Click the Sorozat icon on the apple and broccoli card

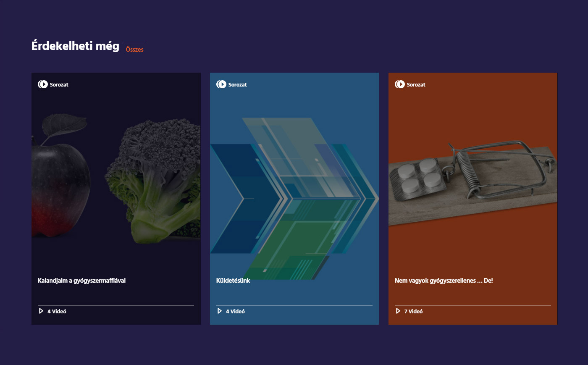click(x=43, y=84)
